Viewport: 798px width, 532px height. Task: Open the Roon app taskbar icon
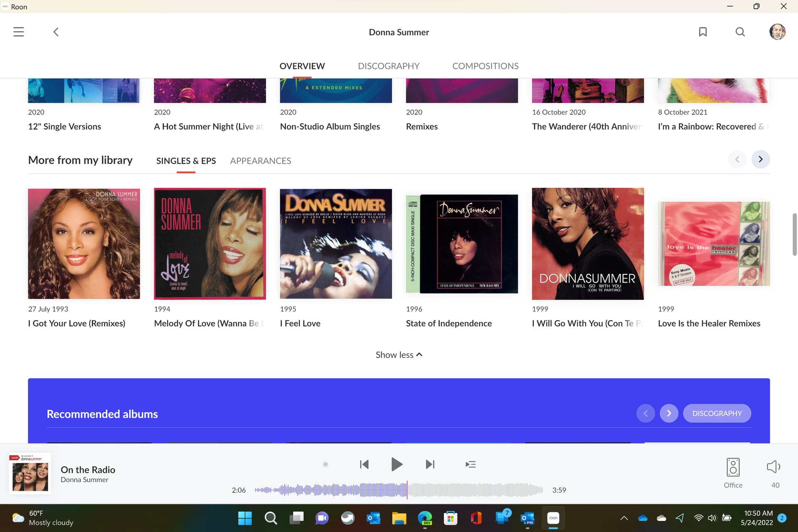[x=553, y=518]
